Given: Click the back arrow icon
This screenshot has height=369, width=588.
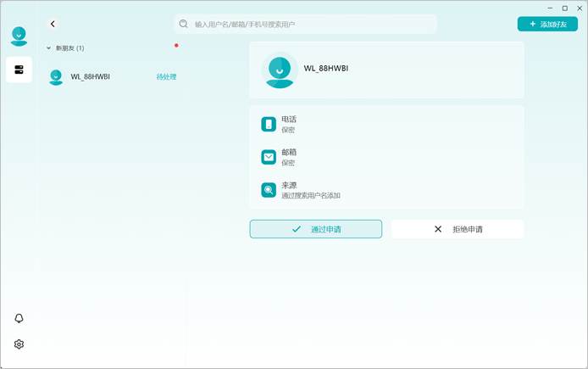Looking at the screenshot, I should click(53, 24).
